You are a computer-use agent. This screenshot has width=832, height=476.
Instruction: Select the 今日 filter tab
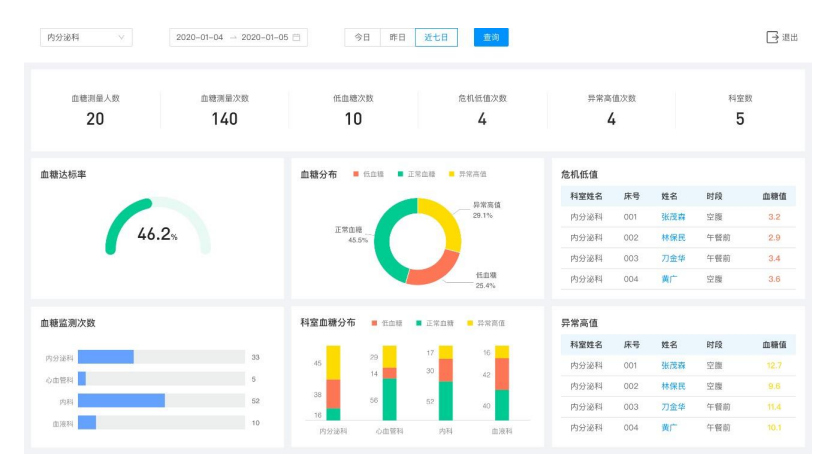click(x=362, y=37)
